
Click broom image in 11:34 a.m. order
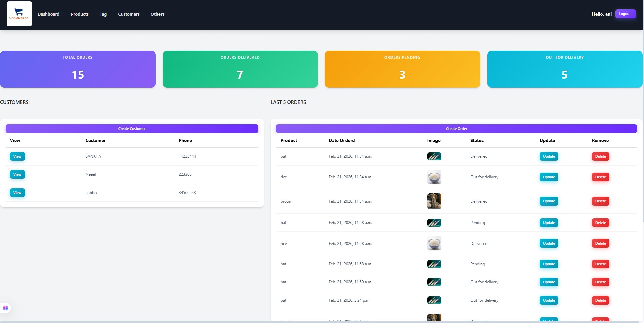pos(434,201)
